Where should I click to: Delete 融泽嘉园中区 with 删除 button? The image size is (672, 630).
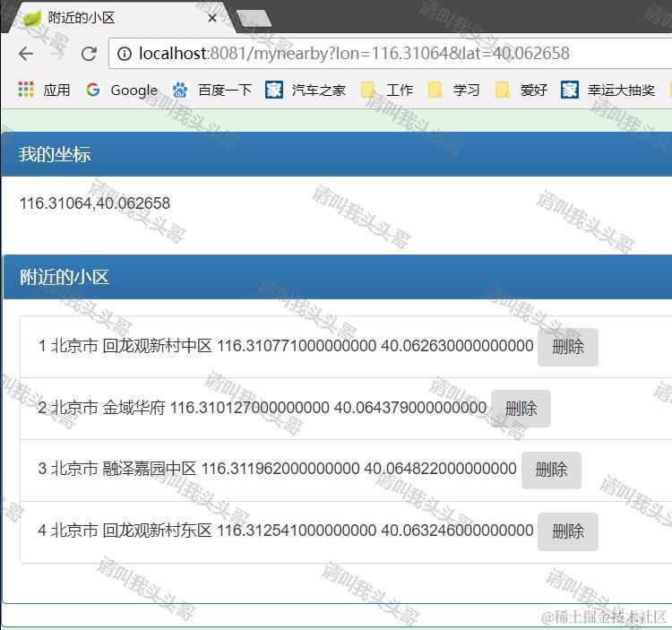click(x=551, y=470)
